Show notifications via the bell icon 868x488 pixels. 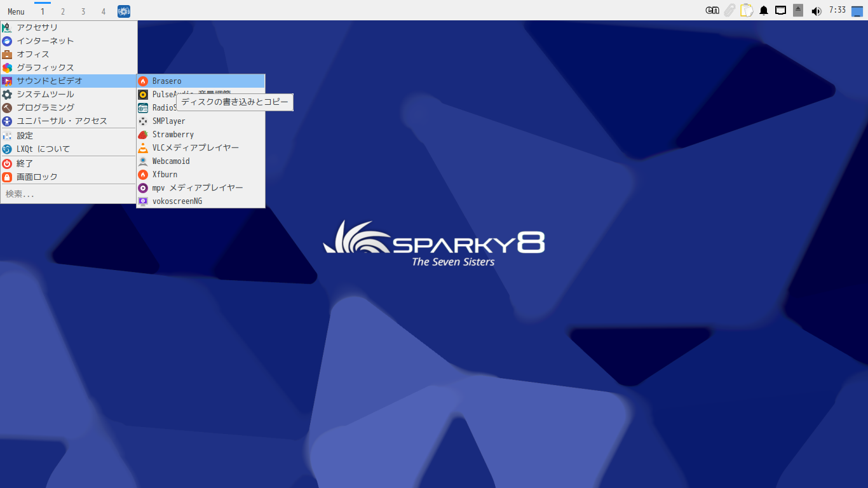(x=764, y=11)
